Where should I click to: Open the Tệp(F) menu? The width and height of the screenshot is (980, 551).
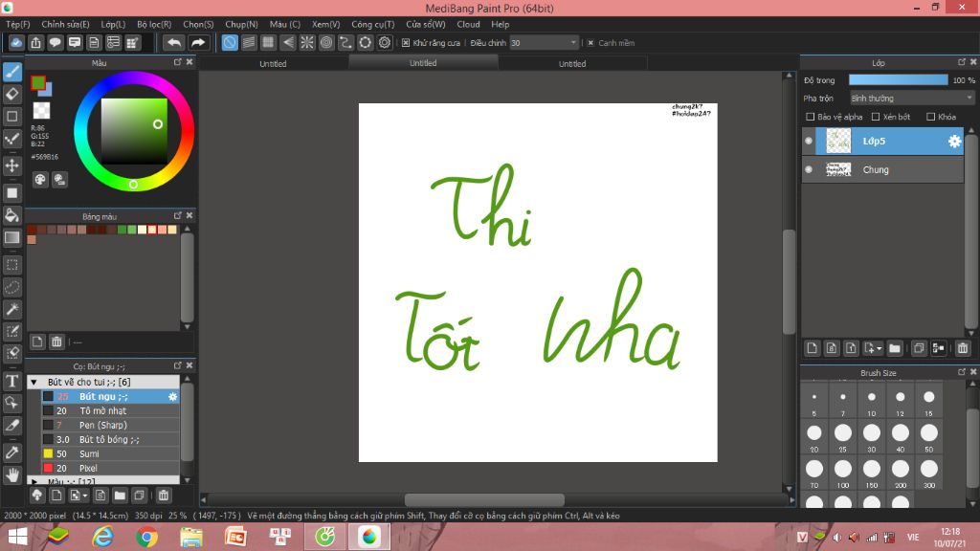(17, 24)
